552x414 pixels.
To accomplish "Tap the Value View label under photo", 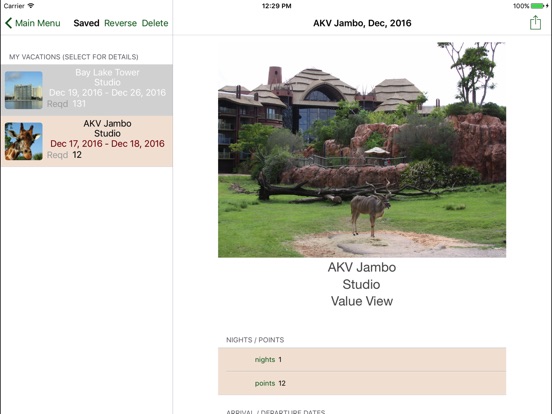I will [362, 301].
